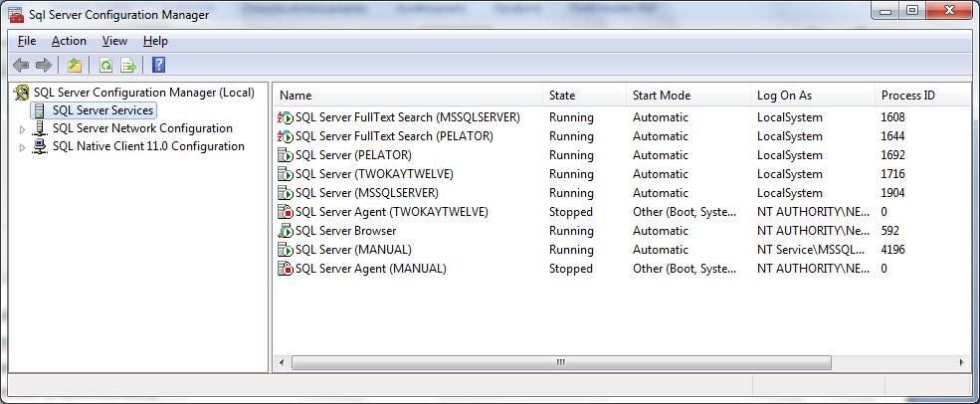Viewport: 980px width, 404px height.
Task: Sort by the Process ID column header
Action: coord(922,96)
